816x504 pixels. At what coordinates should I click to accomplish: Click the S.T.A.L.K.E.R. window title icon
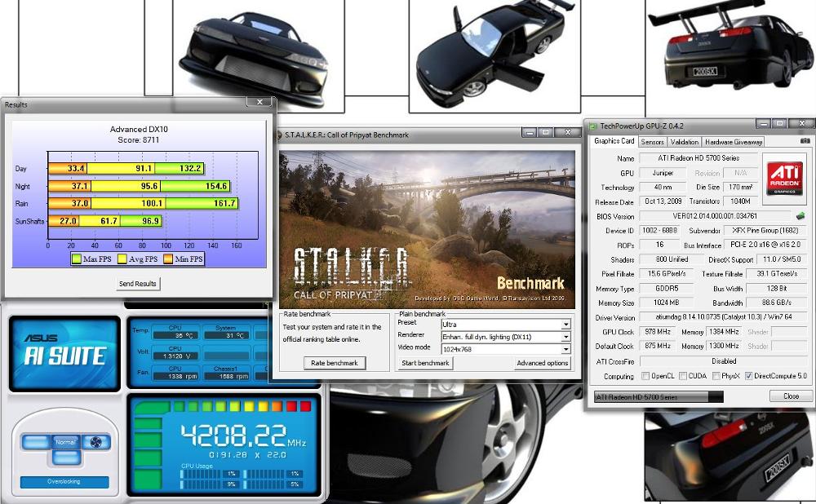pos(279,135)
